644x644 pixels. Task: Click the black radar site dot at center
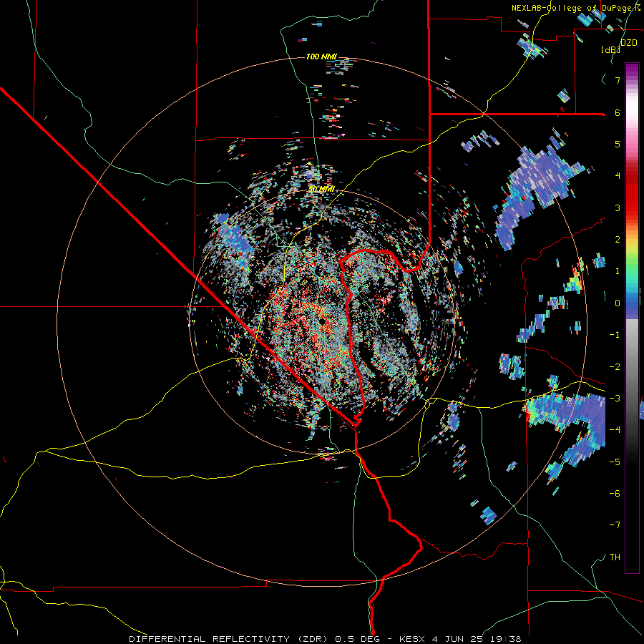323,321
